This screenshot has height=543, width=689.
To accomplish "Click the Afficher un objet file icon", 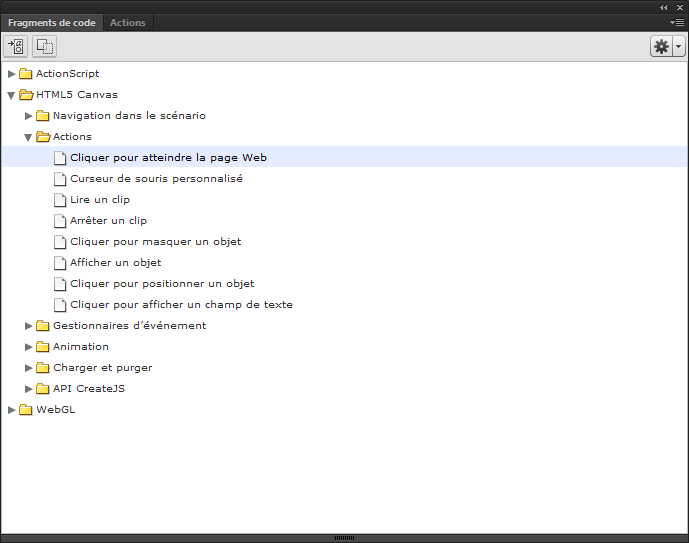I will [x=60, y=263].
